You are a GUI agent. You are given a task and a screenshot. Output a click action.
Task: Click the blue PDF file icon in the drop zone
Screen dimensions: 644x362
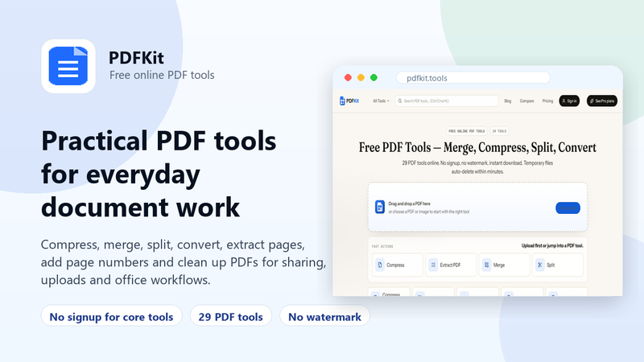(x=379, y=207)
